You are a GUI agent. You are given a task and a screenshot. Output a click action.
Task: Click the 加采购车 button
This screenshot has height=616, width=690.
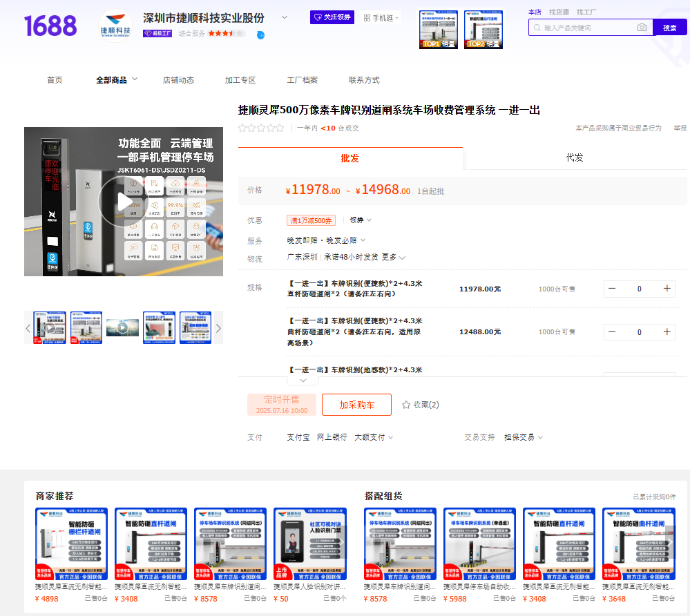[x=356, y=405]
